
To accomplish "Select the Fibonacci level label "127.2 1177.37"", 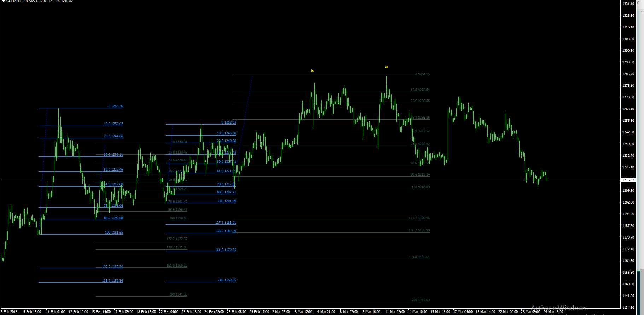I will point(177,239).
